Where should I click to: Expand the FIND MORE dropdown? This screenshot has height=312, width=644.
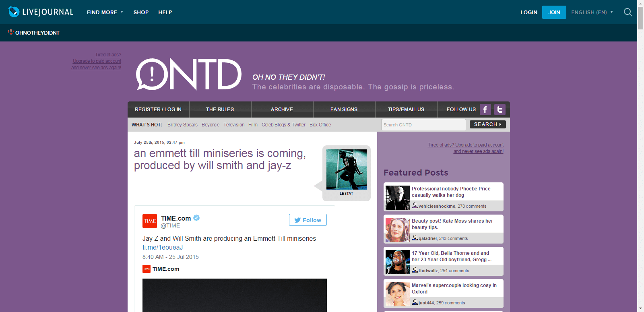(x=105, y=12)
